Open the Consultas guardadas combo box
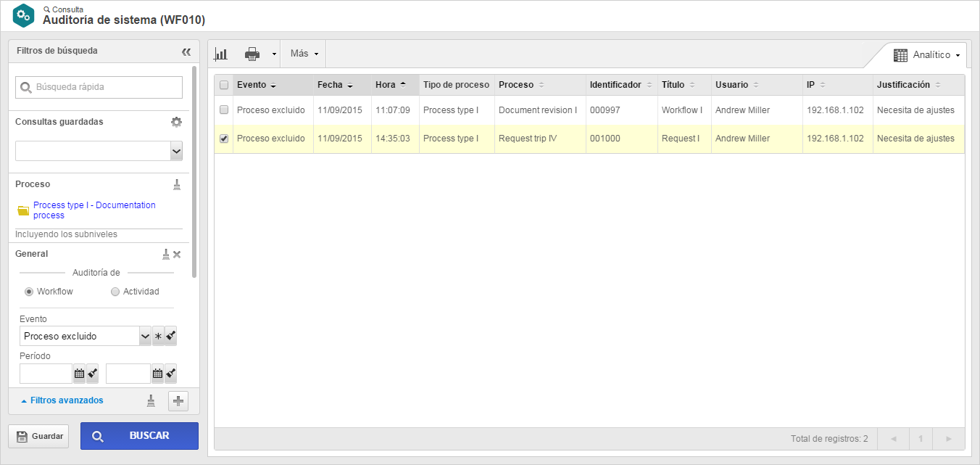Viewport: 980px width, 465px height. [x=99, y=151]
